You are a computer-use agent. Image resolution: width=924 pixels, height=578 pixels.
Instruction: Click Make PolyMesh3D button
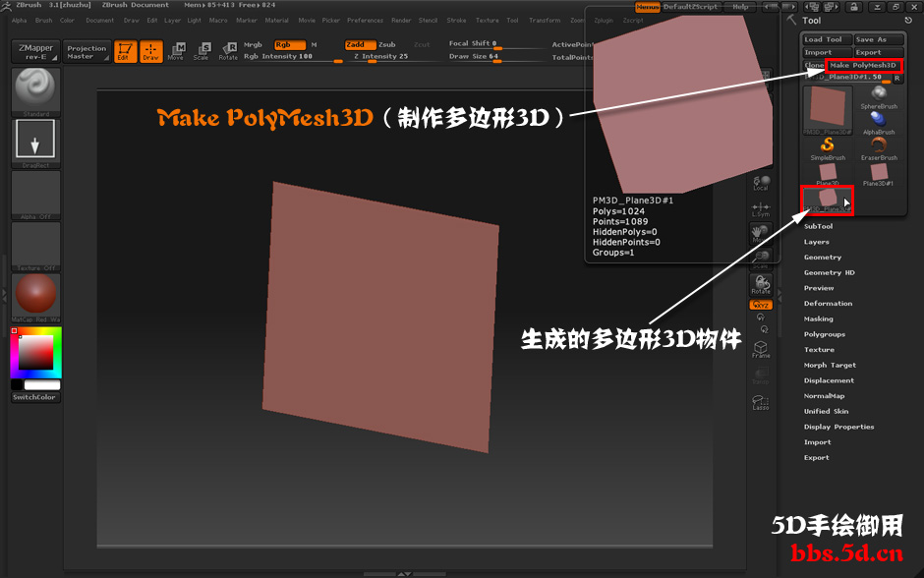pos(863,66)
